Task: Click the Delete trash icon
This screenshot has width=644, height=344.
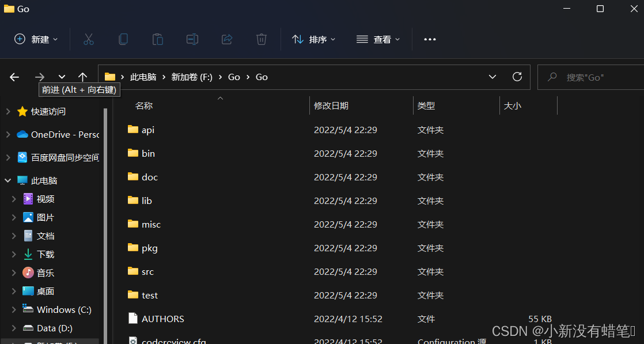Action: 261,39
